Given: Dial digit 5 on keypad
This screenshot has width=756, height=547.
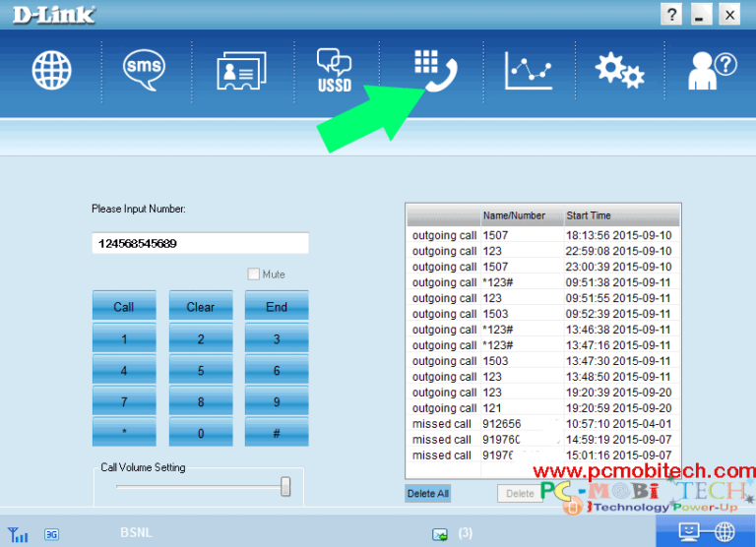Looking at the screenshot, I should (201, 369).
